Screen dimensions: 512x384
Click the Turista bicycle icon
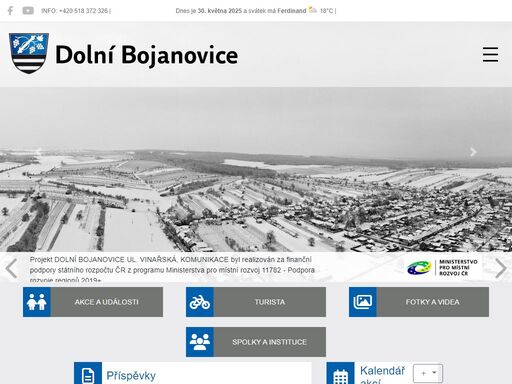(x=200, y=302)
